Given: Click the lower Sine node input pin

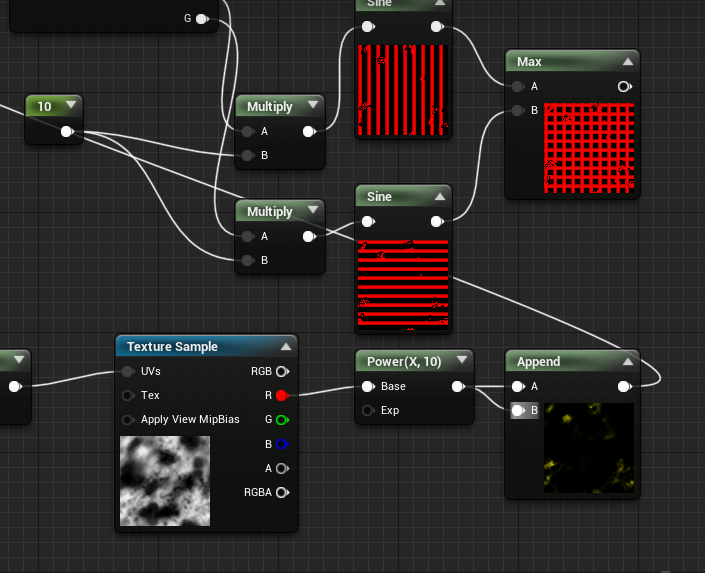Looking at the screenshot, I should 368,221.
